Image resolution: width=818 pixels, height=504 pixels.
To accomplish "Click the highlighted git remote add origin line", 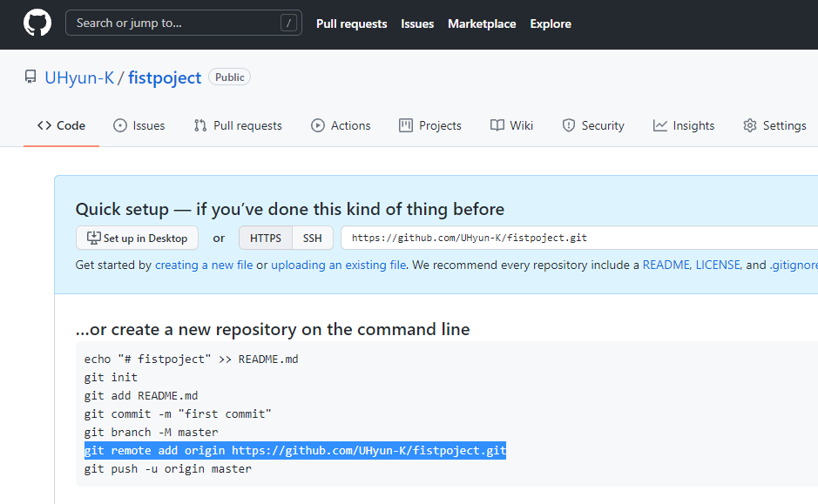I will click(x=295, y=450).
